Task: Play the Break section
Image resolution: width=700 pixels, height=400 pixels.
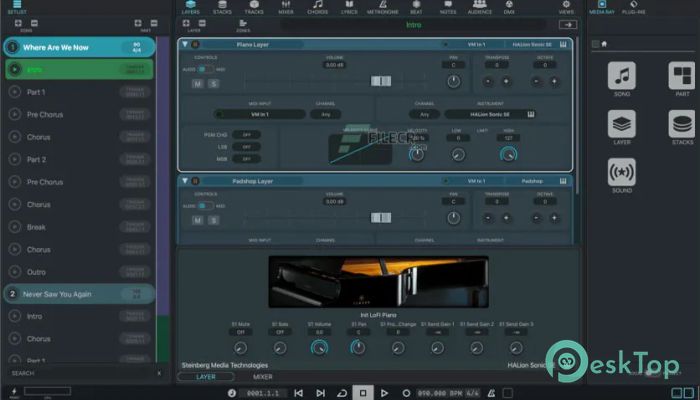Action: tap(15, 227)
